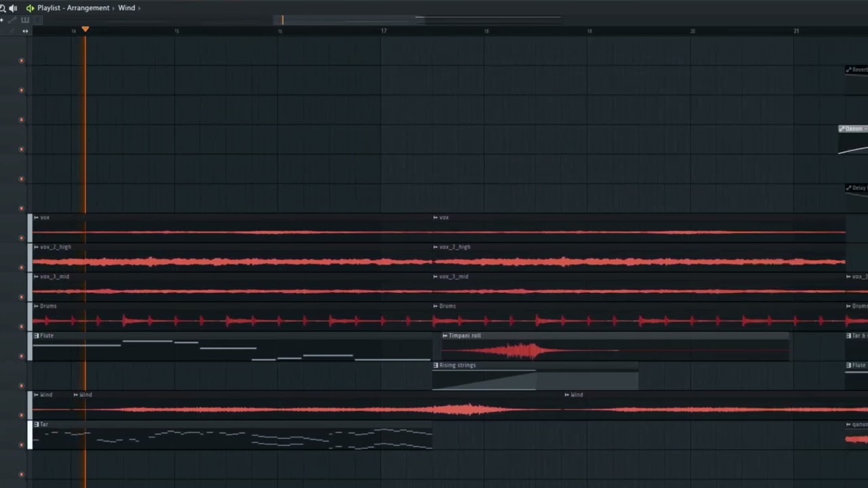Screen dimensions: 868x488
Task: Click the green playlist speaker icon
Action: [x=30, y=8]
